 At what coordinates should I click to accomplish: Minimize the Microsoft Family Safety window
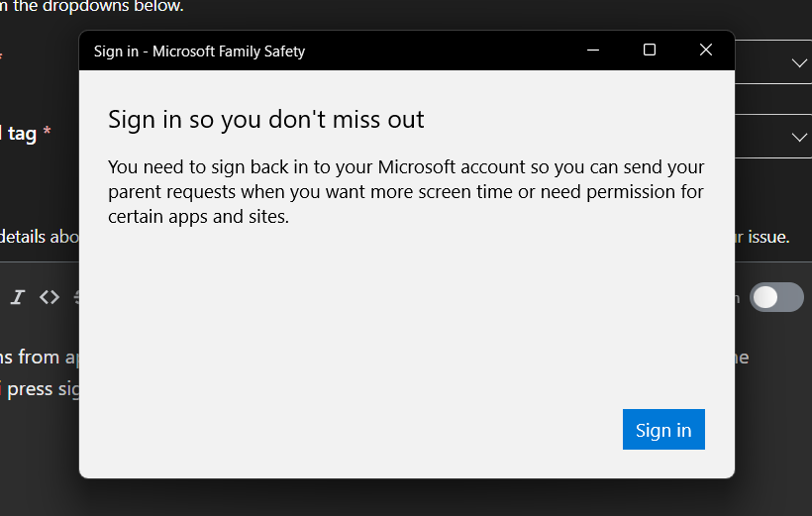593,51
